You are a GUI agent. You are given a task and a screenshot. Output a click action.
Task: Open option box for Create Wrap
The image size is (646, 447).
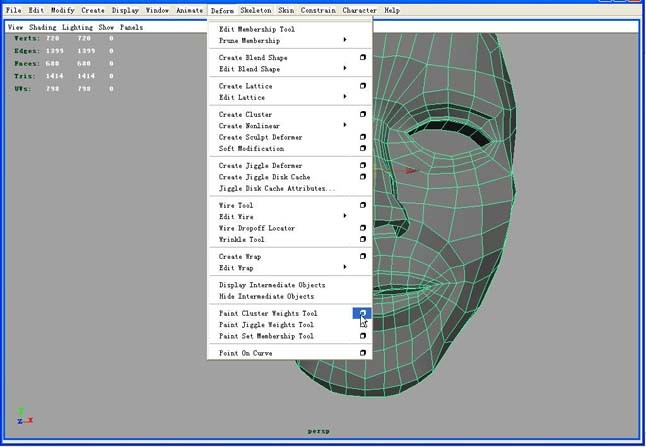click(363, 256)
